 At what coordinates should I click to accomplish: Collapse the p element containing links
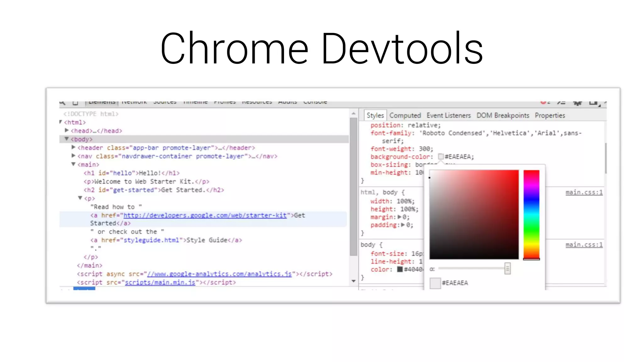pos(80,198)
